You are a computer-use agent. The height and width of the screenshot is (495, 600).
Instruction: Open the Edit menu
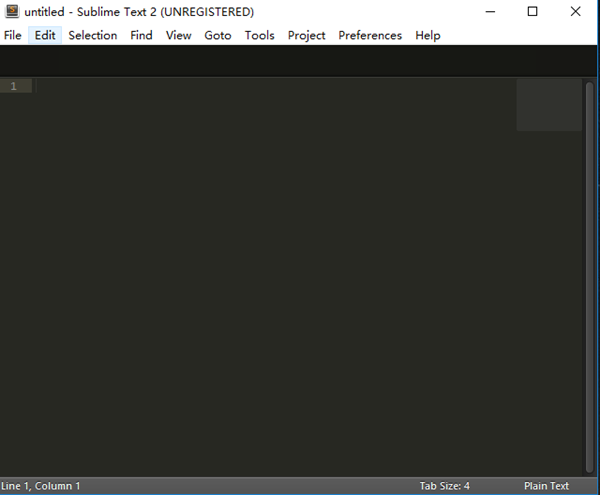tap(45, 35)
